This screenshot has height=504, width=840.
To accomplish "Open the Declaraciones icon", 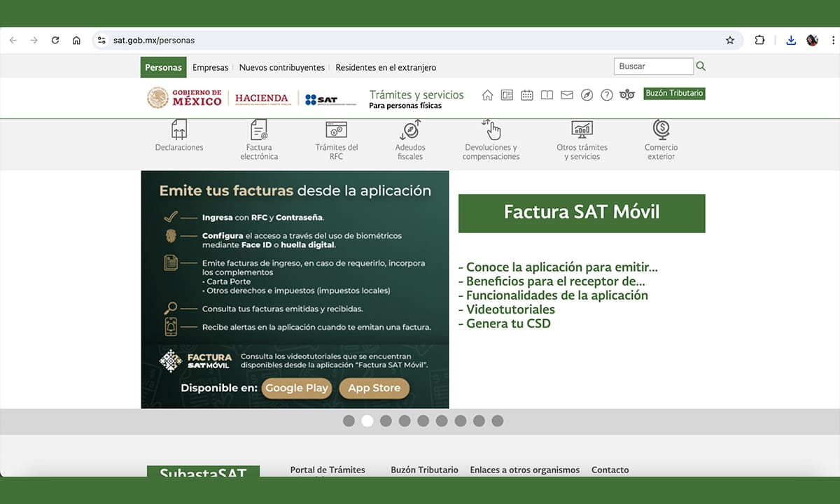I will coord(179,129).
